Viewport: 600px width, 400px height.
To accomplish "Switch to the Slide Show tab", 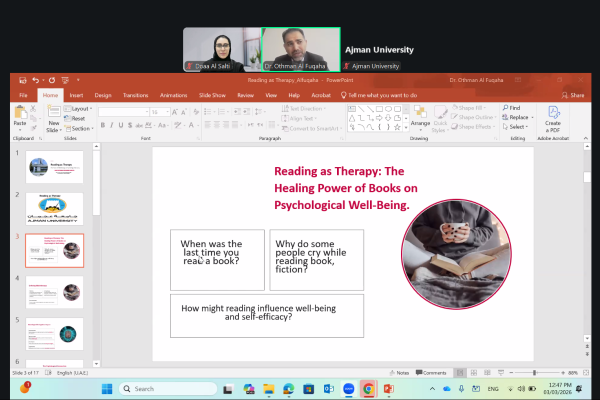I will (212, 95).
